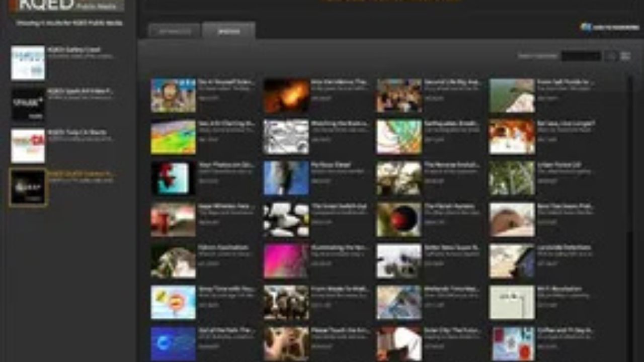
Task: Select the KQED Spark Art Video thumbnail
Action: pos(28,105)
